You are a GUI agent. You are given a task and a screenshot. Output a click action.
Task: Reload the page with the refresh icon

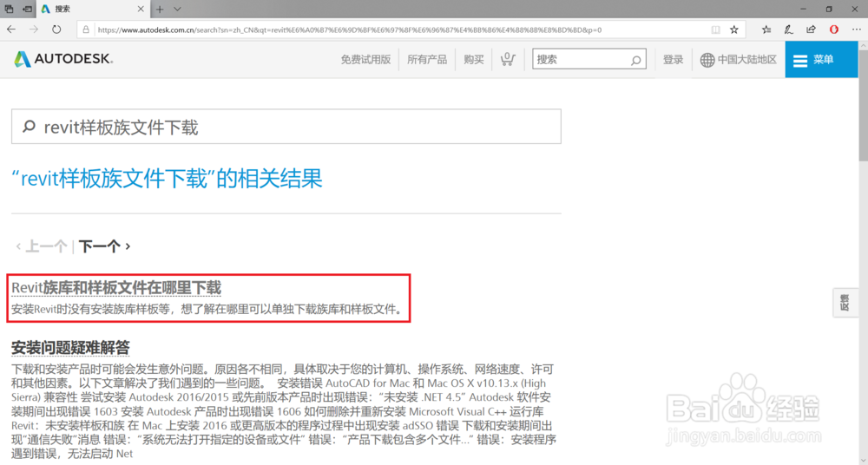pos(56,29)
